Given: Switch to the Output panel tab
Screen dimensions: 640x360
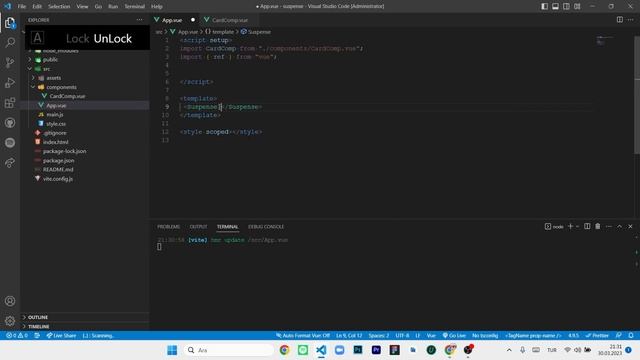Looking at the screenshot, I should coord(198,227).
